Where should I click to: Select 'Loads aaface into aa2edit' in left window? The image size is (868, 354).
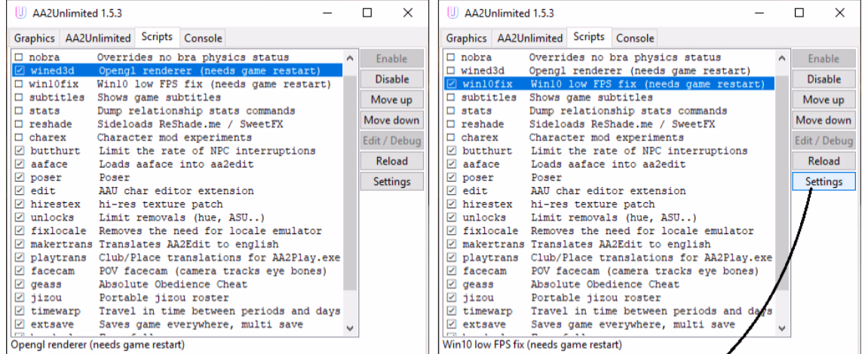point(177,164)
